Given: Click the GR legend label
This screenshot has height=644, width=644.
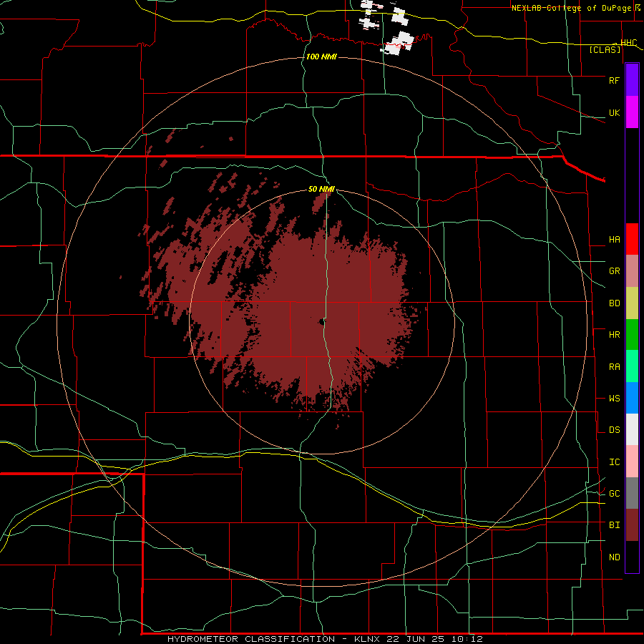Looking at the screenshot, I should pos(614,271).
